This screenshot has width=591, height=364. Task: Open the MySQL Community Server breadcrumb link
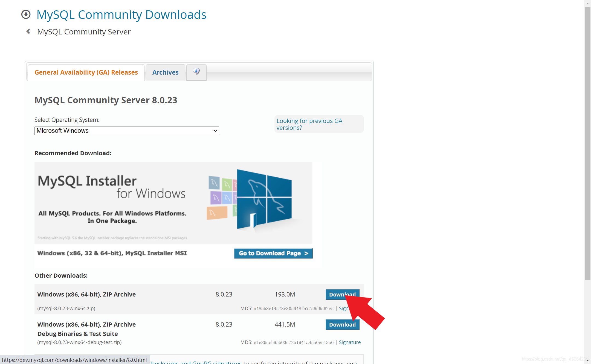84,32
